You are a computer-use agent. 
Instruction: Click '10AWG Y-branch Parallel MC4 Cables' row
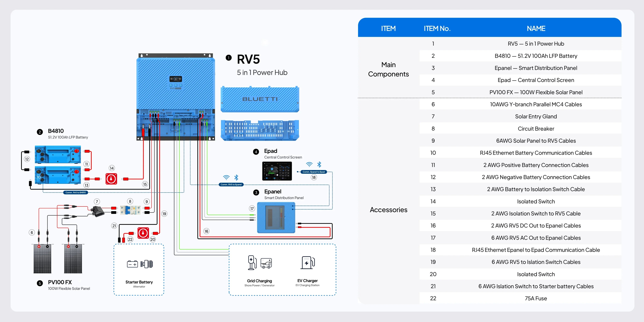[x=521, y=104]
